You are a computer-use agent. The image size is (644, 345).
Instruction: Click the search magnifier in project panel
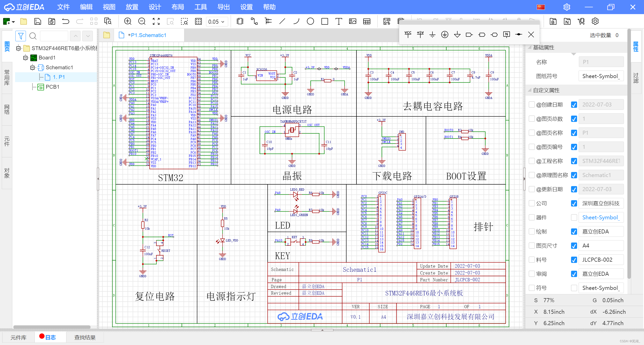coord(33,36)
